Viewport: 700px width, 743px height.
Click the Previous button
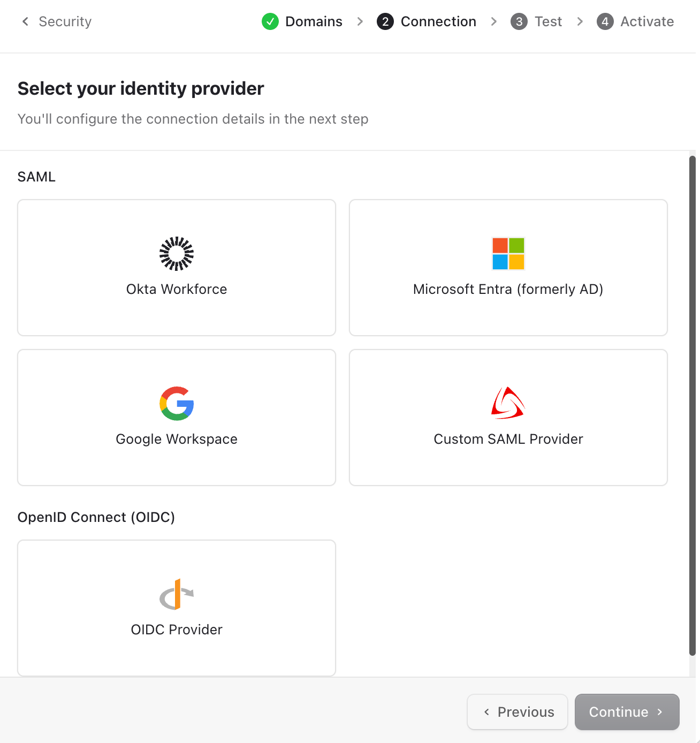[518, 712]
